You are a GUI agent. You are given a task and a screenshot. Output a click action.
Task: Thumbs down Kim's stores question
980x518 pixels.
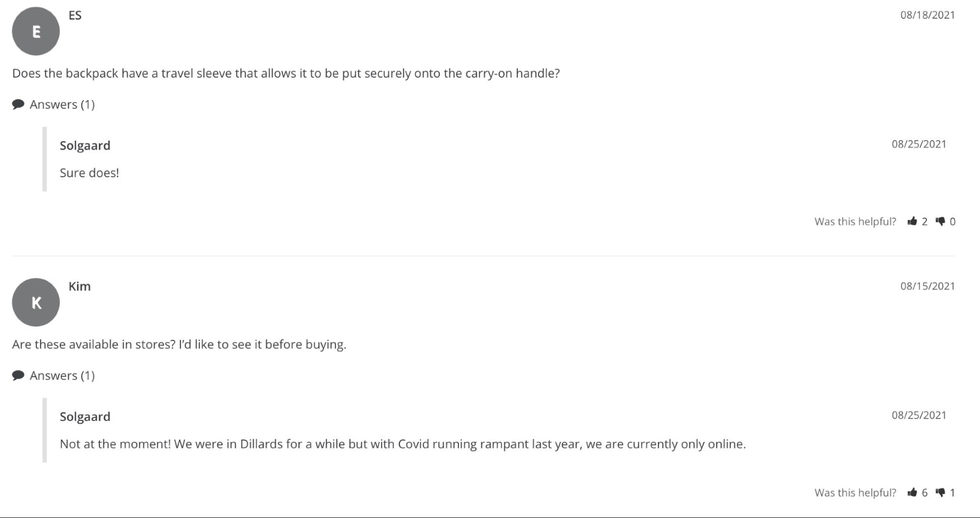pyautogui.click(x=940, y=492)
